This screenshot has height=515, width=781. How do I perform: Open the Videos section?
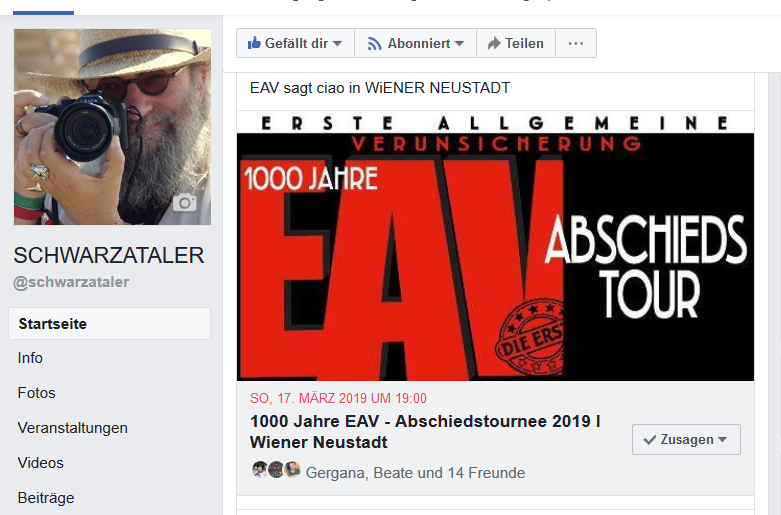tap(40, 463)
